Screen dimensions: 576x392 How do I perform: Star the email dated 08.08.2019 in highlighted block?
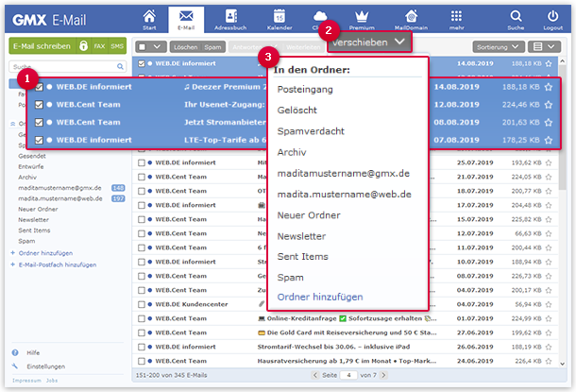tap(549, 123)
